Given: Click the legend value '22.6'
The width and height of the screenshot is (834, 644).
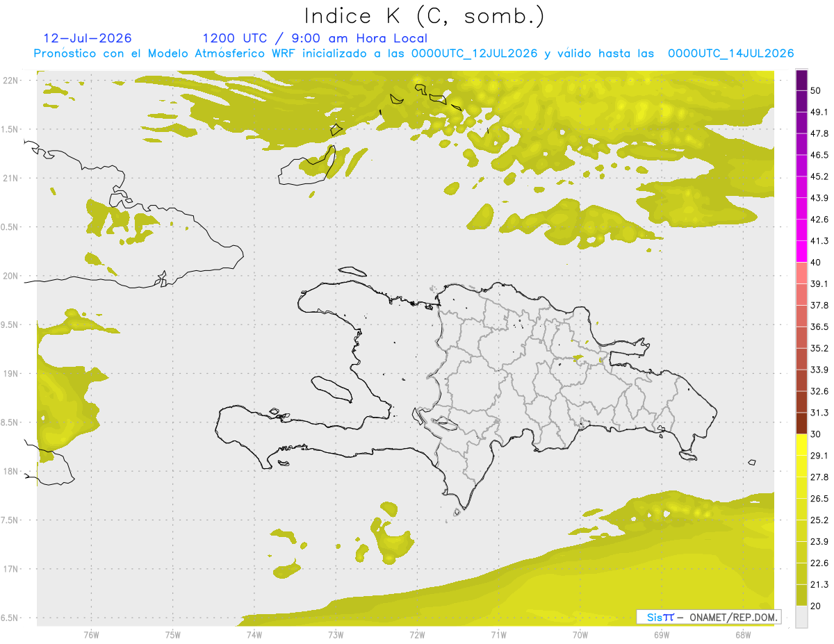Looking at the screenshot, I should [819, 563].
